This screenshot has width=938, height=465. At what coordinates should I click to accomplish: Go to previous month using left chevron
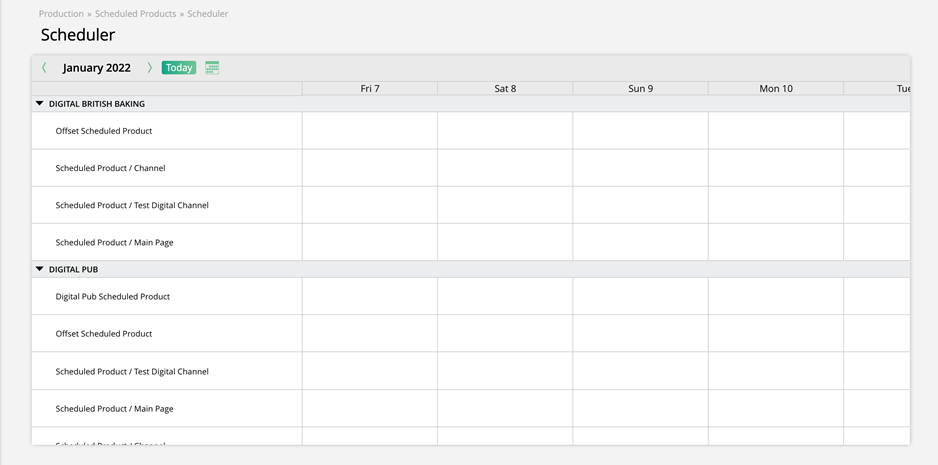(x=44, y=68)
